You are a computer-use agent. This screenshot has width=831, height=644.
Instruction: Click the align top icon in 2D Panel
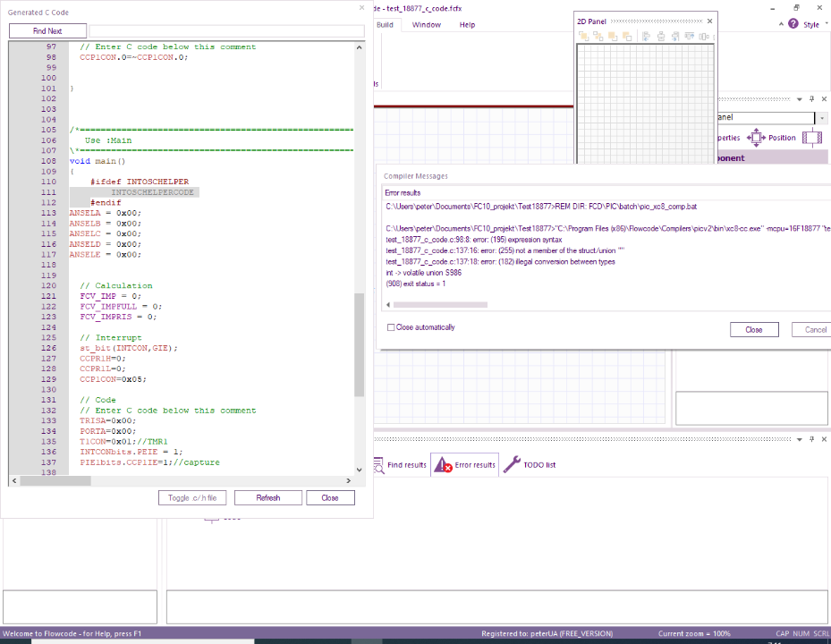[690, 36]
